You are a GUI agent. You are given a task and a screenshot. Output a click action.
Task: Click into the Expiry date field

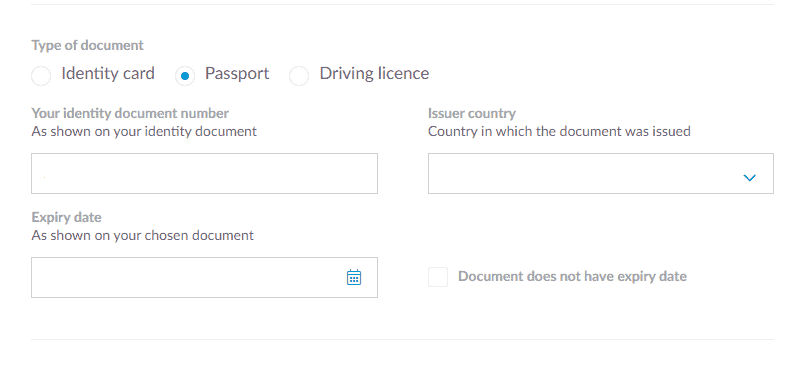coord(205,277)
